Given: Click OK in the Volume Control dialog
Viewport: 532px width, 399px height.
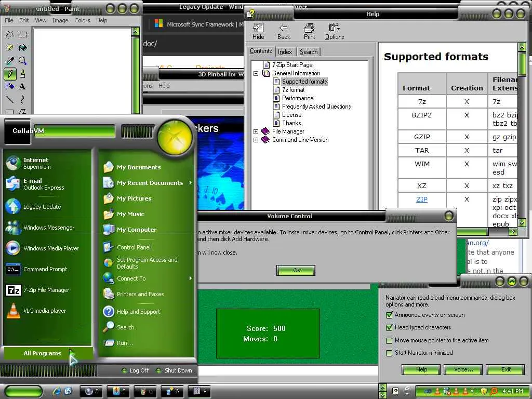Looking at the screenshot, I should 296,270.
